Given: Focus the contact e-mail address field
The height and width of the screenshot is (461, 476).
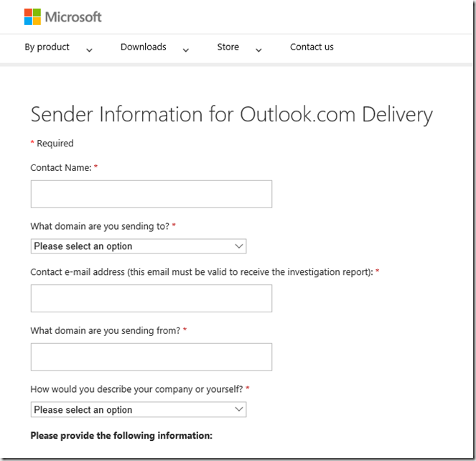Looking at the screenshot, I should click(x=151, y=299).
